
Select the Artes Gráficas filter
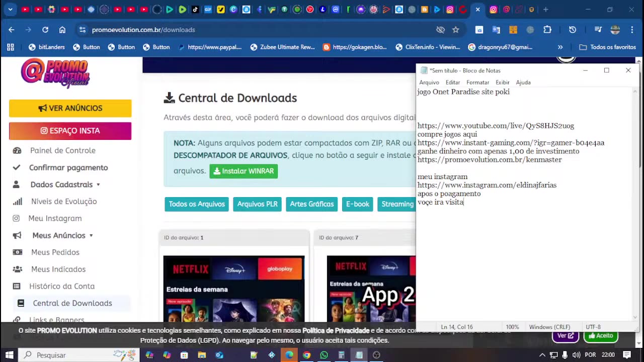point(311,204)
